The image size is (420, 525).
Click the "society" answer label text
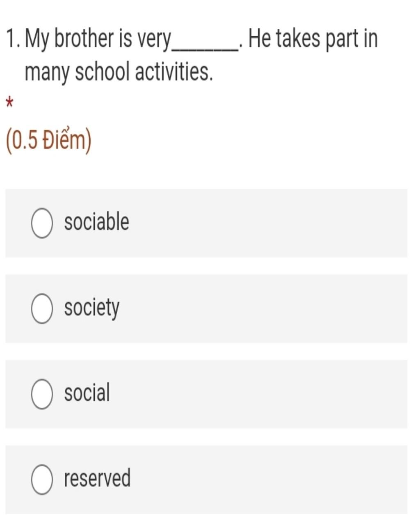[92, 308]
